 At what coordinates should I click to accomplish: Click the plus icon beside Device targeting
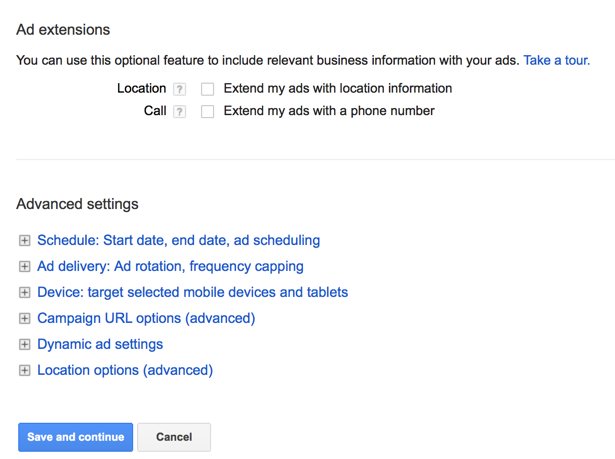pyautogui.click(x=25, y=293)
